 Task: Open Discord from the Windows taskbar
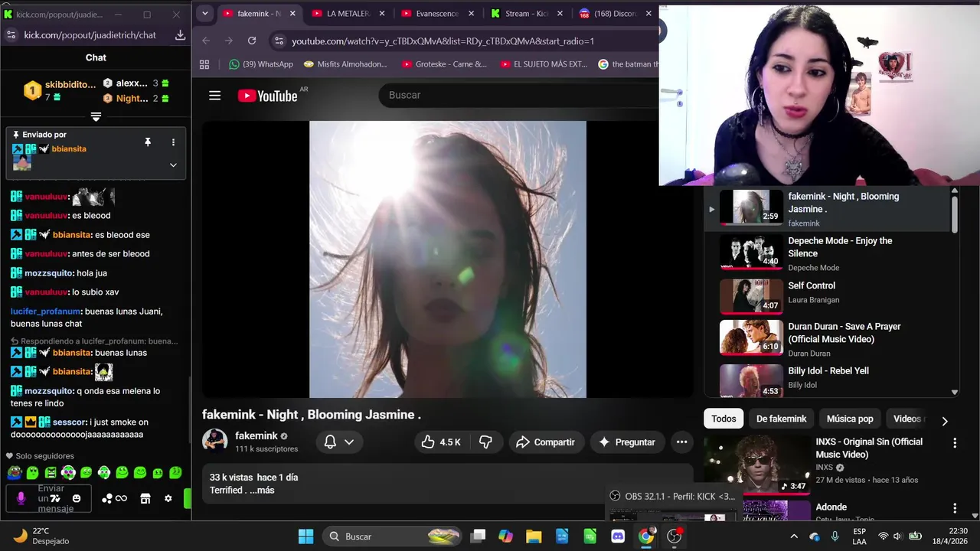(x=618, y=536)
